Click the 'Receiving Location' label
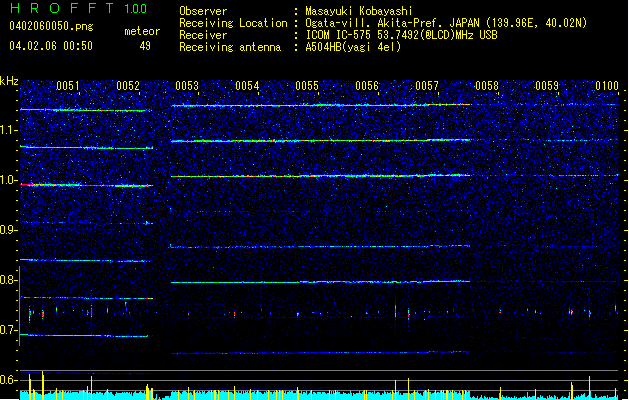This screenshot has width=629, height=400. pyautogui.click(x=233, y=23)
